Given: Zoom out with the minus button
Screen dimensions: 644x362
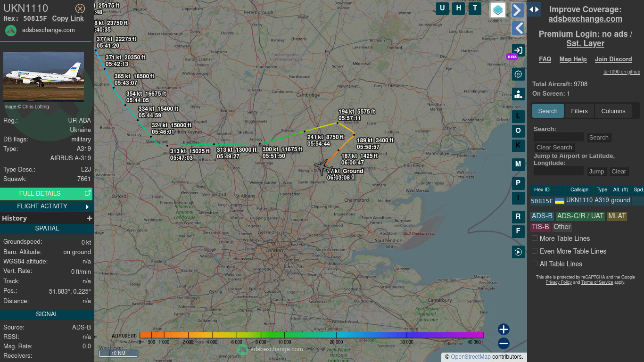Looking at the screenshot, I should click(x=504, y=343).
